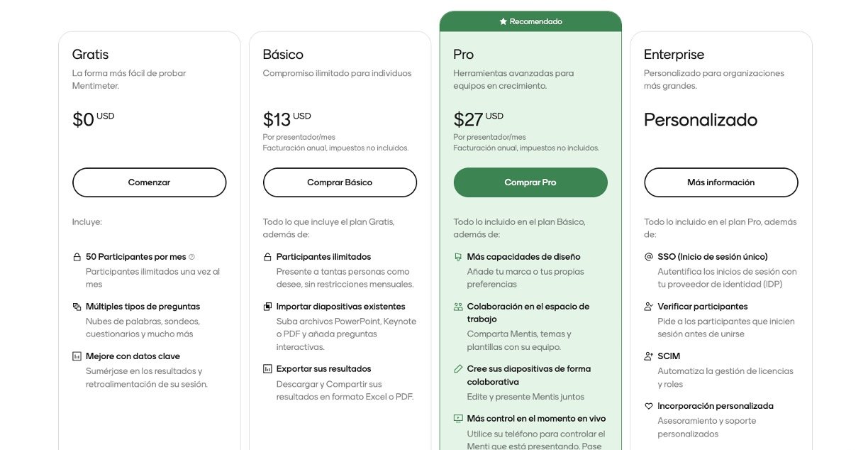Open Más información for the Enterprise plan

(x=720, y=182)
